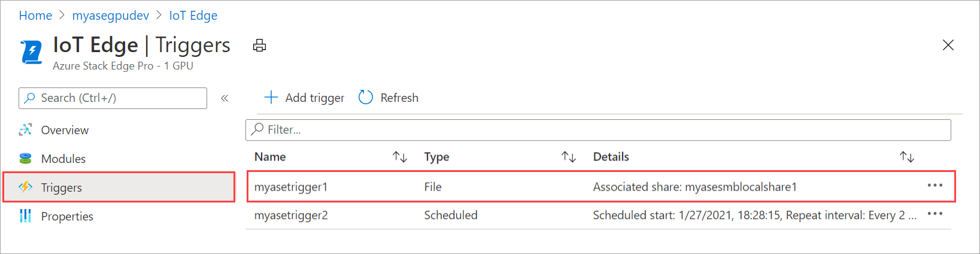Click the Modules stack icon

(x=25, y=158)
